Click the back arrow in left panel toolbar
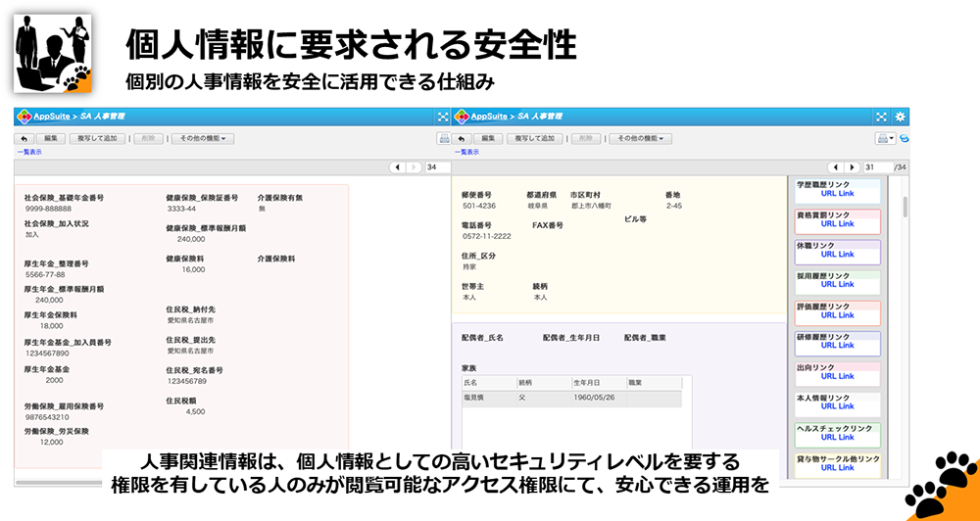Viewport: 980px width, 521px height. [x=24, y=138]
